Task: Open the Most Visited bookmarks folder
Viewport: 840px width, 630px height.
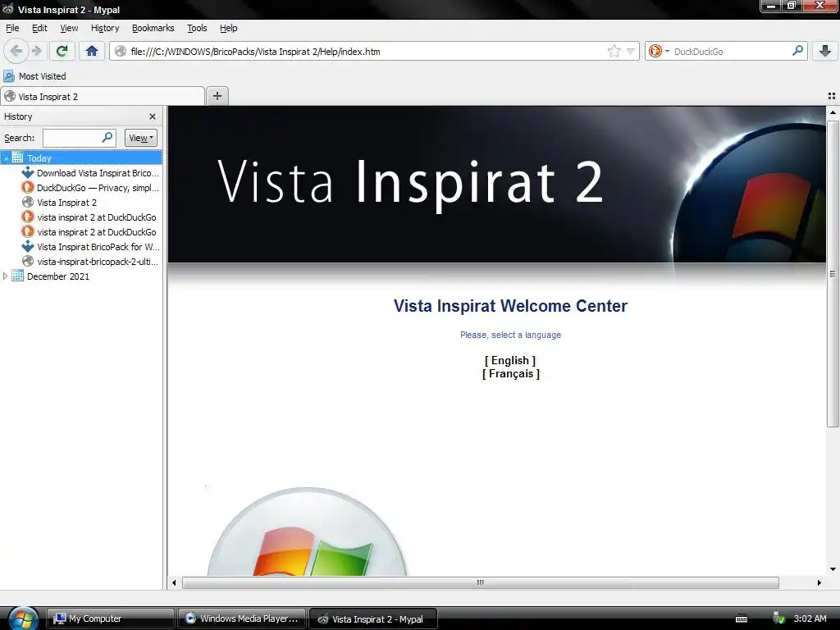Action: 35,76
